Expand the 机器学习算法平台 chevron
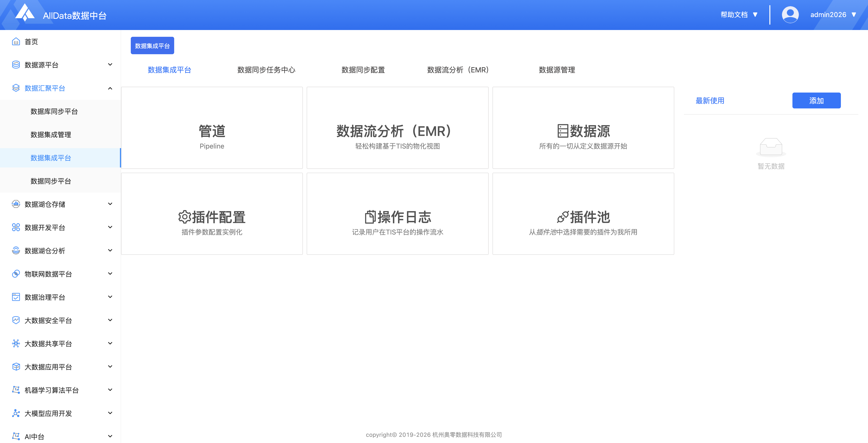This screenshot has height=443, width=868. coord(110,390)
